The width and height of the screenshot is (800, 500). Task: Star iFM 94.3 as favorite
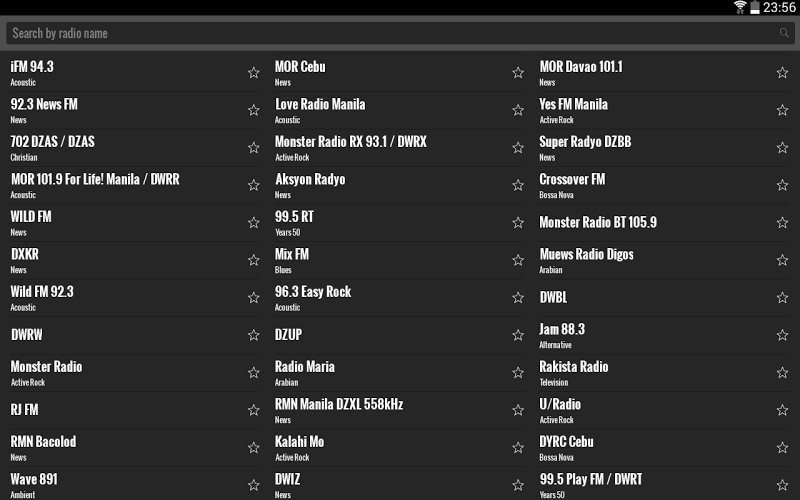pos(253,73)
